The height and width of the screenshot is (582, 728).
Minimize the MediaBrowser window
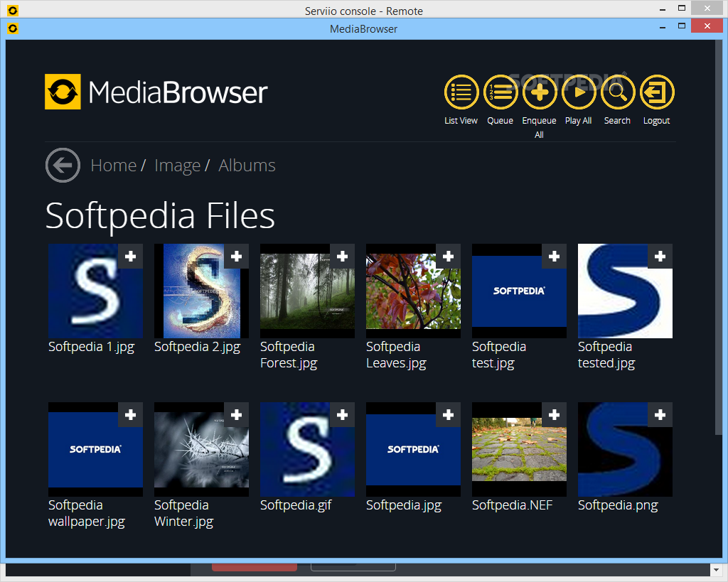[x=663, y=28]
